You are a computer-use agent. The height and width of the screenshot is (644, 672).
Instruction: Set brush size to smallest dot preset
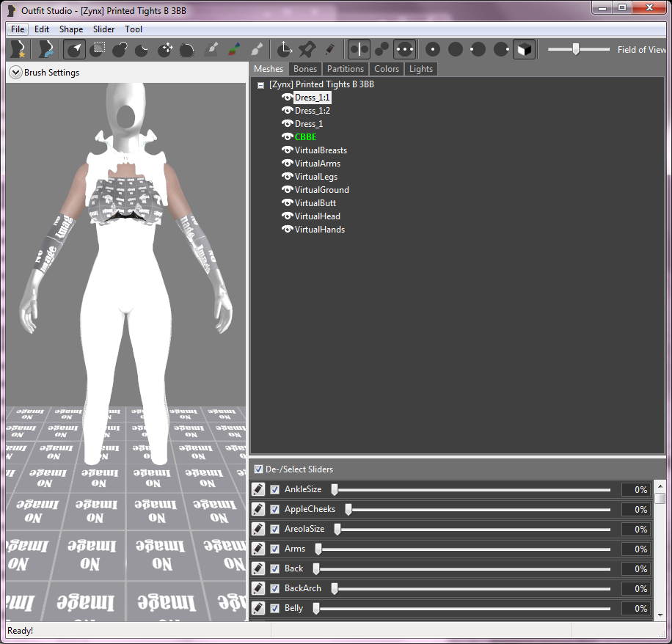click(x=433, y=49)
